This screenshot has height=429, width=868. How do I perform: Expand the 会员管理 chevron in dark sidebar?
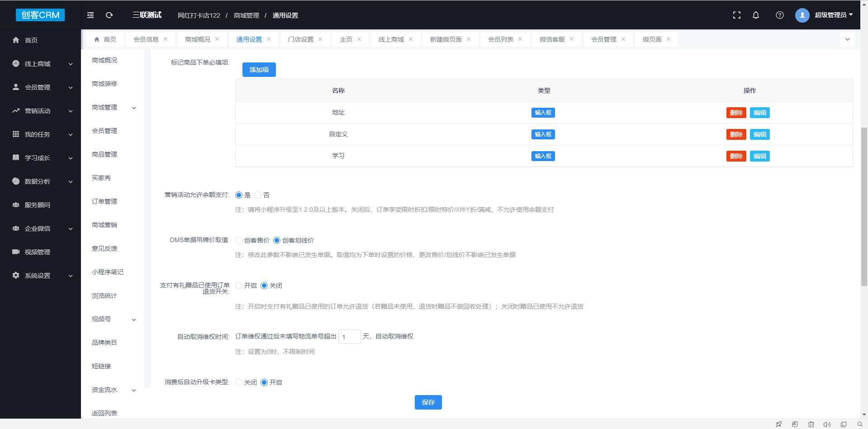71,88
